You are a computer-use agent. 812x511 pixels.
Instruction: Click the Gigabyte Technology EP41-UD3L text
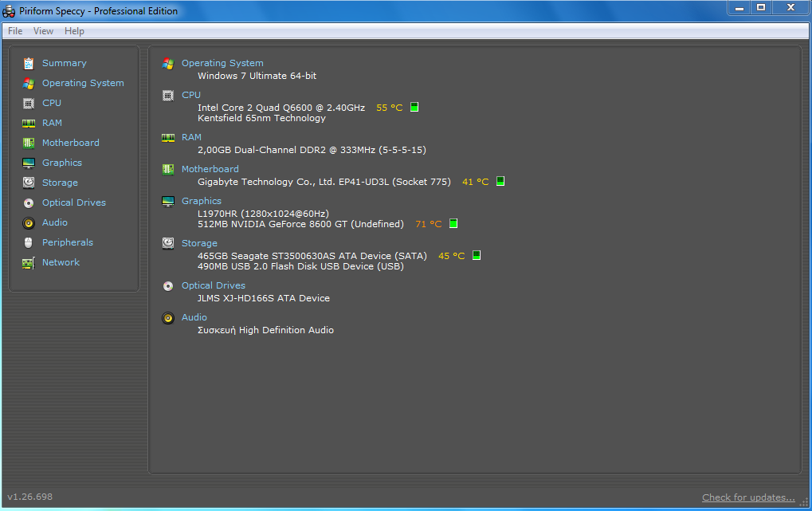click(x=324, y=182)
